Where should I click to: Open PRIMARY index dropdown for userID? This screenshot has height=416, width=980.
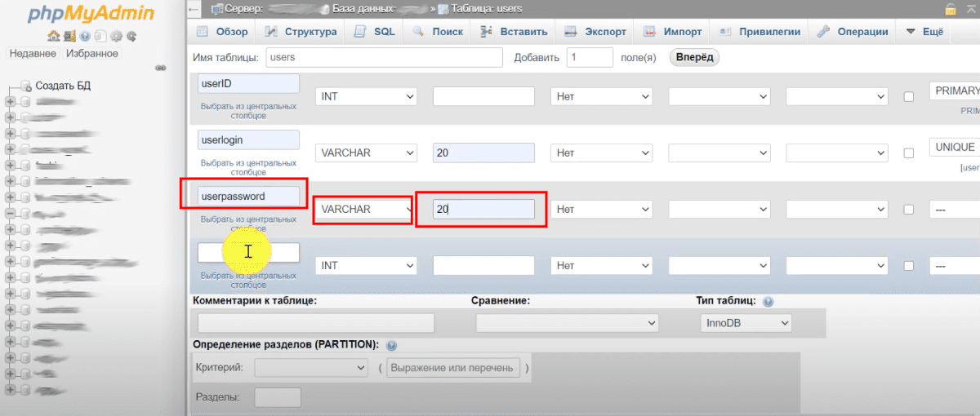click(955, 91)
